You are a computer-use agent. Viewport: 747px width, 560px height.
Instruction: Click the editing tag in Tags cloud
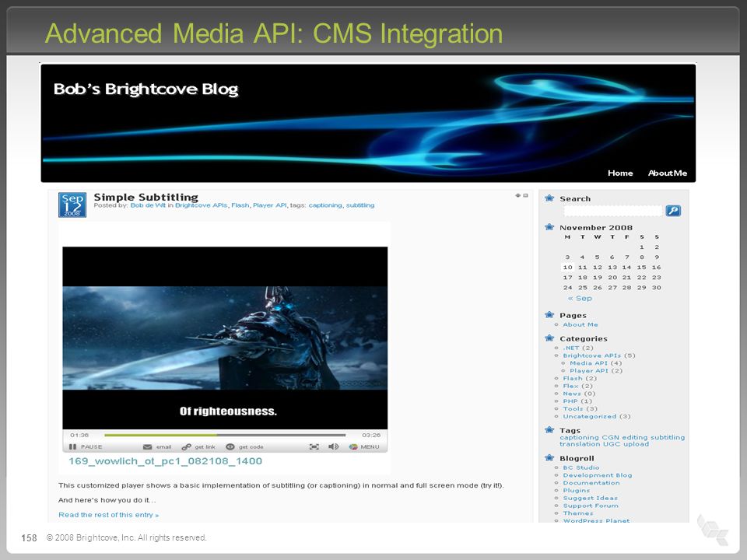(x=635, y=437)
